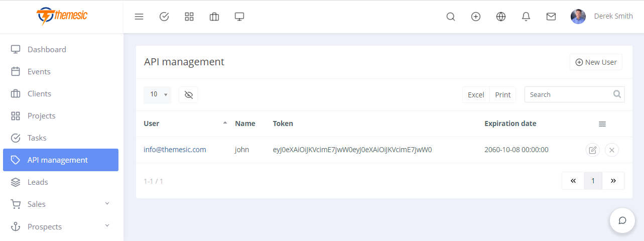Click the globe language icon
Viewport: 644px width, 241px height.
click(x=501, y=17)
